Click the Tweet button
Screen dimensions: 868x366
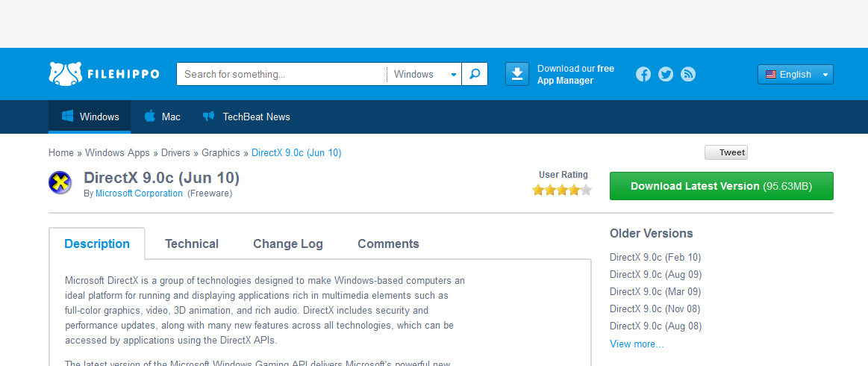[725, 152]
